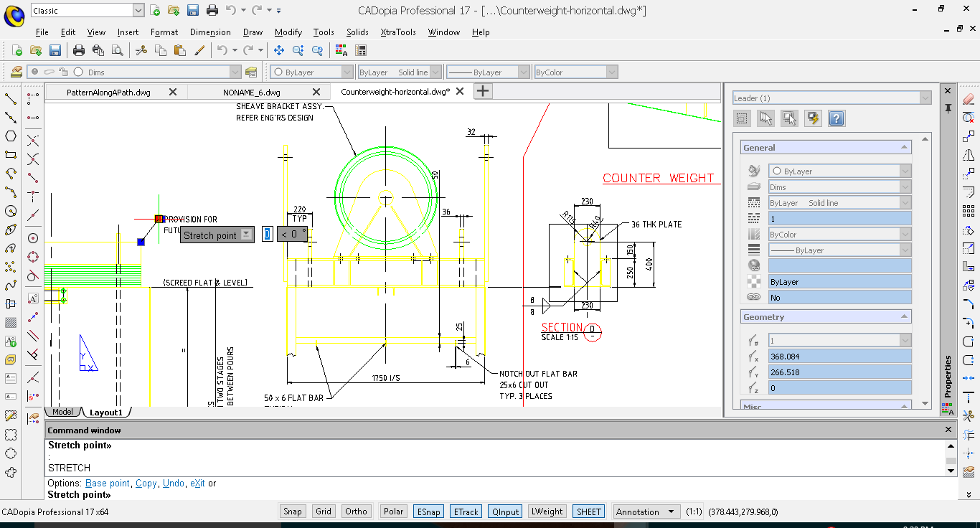The width and height of the screenshot is (980, 528).
Task: Click the Copy command option
Action: [x=146, y=484]
